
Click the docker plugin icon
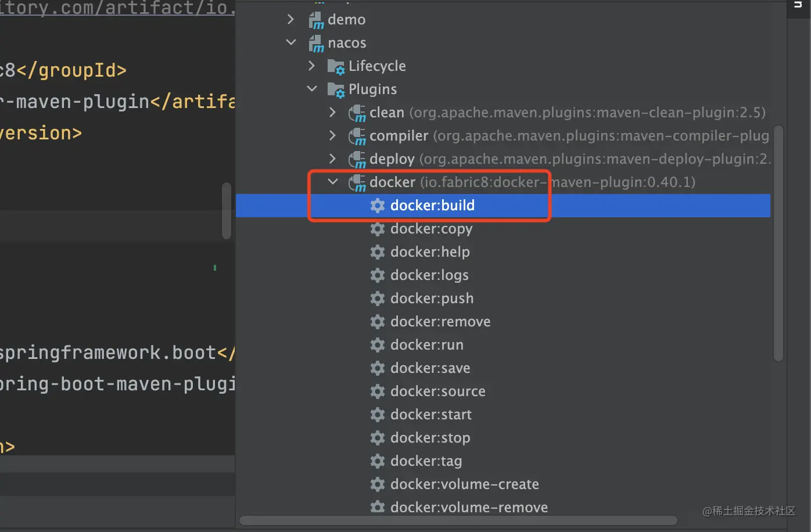click(x=357, y=183)
